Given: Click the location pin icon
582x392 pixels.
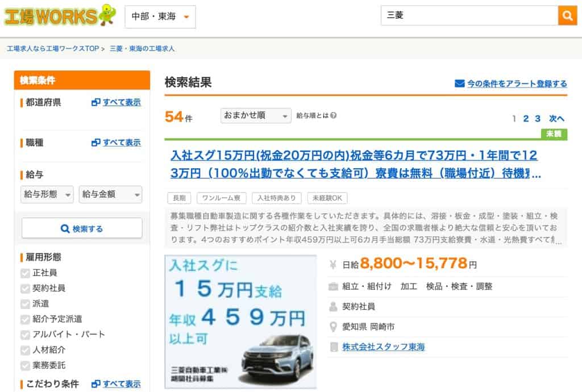Looking at the screenshot, I should click(333, 327).
